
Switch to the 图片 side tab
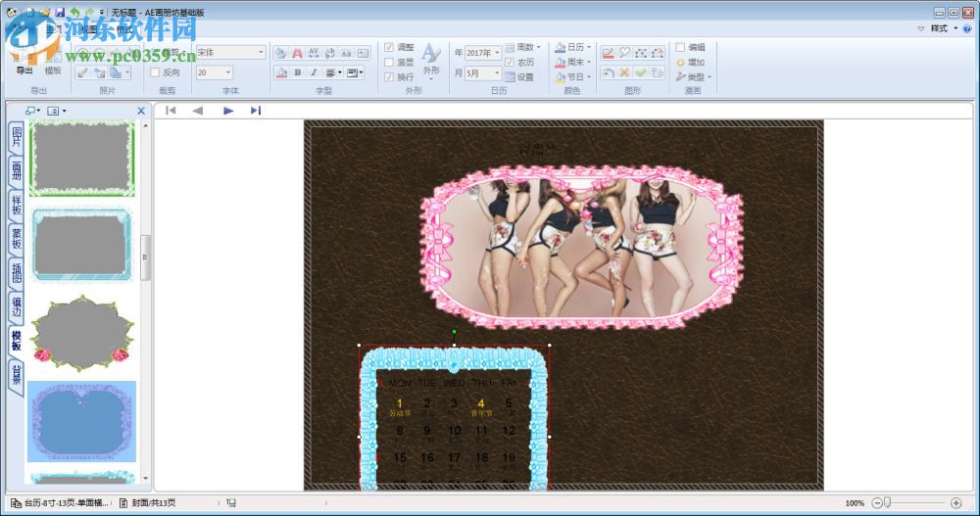pyautogui.click(x=17, y=137)
